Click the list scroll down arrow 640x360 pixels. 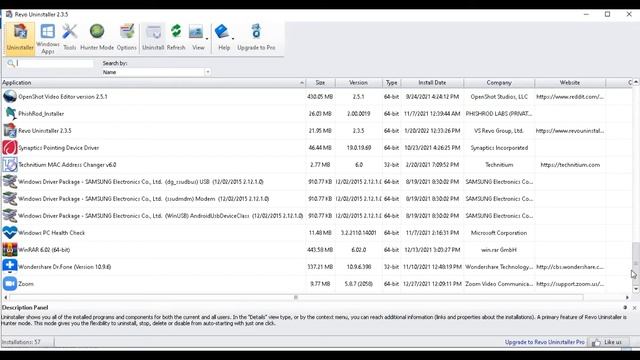(636, 289)
